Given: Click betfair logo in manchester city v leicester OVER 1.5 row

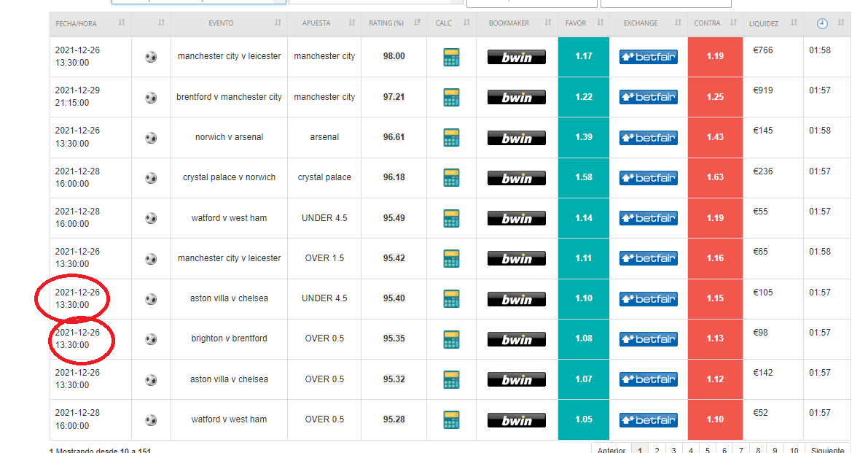Looking at the screenshot, I should point(648,259).
